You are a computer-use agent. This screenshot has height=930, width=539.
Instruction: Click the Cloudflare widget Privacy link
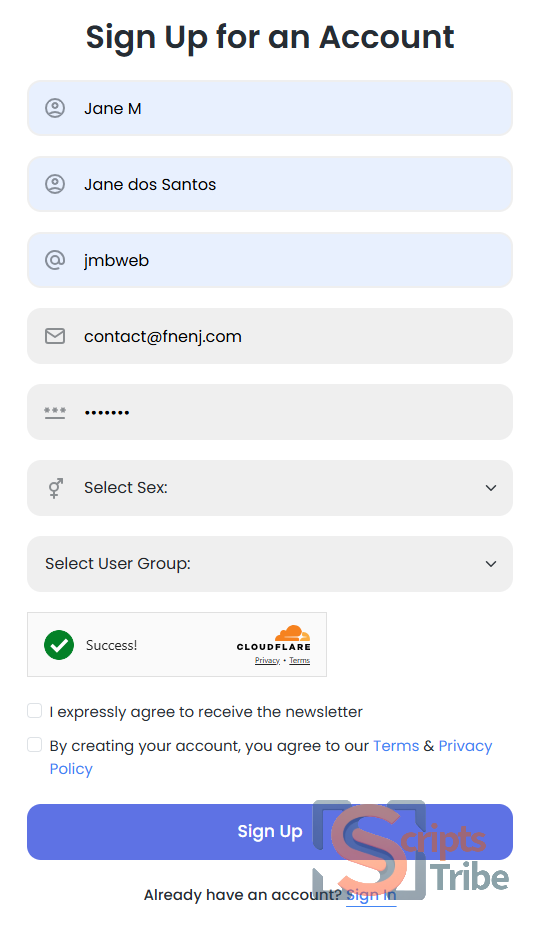pyautogui.click(x=267, y=661)
